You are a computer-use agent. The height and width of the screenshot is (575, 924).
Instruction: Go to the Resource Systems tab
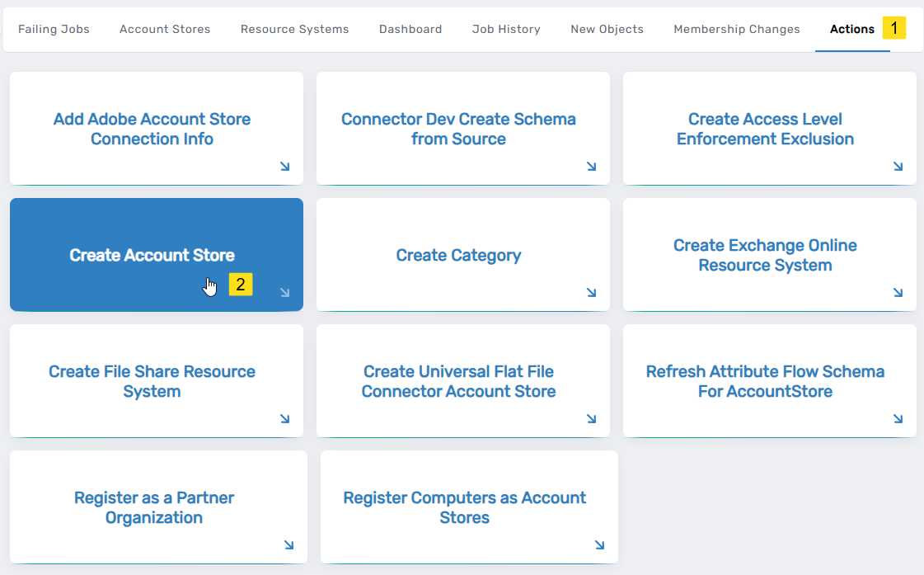coord(294,29)
